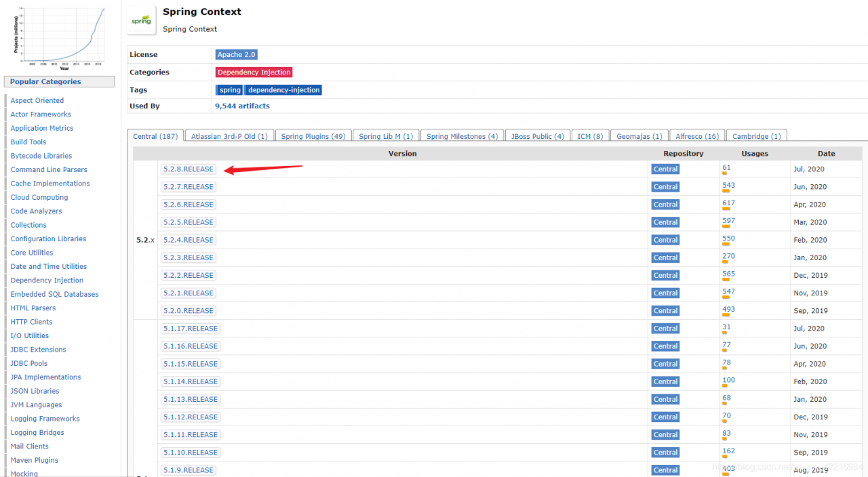Viewport: 868px width, 477px height.
Task: Switch to Atlassian 3rd-P Old (1) tab
Action: tap(229, 136)
